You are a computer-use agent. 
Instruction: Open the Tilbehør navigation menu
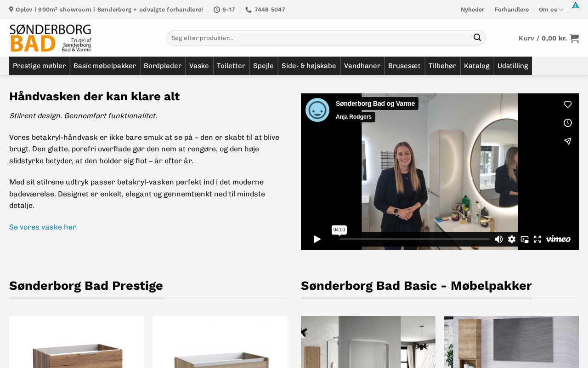(442, 66)
